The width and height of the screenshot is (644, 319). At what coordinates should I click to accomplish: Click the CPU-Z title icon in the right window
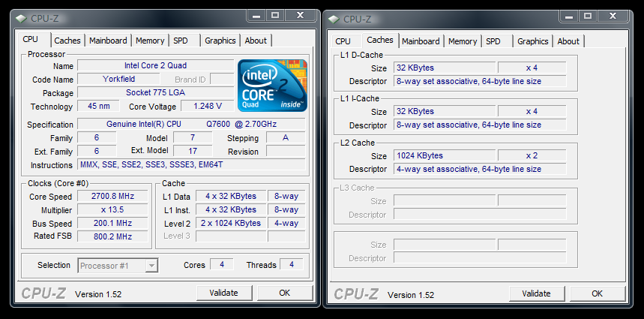pos(334,19)
